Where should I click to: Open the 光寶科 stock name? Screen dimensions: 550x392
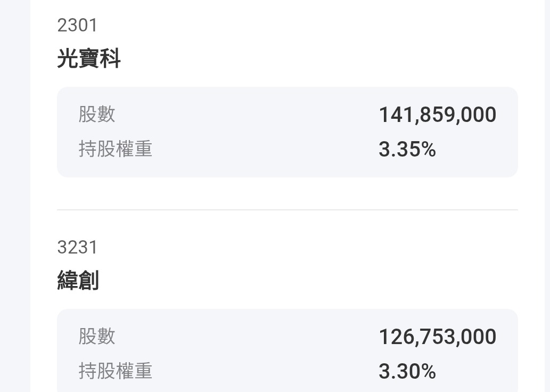(x=89, y=59)
